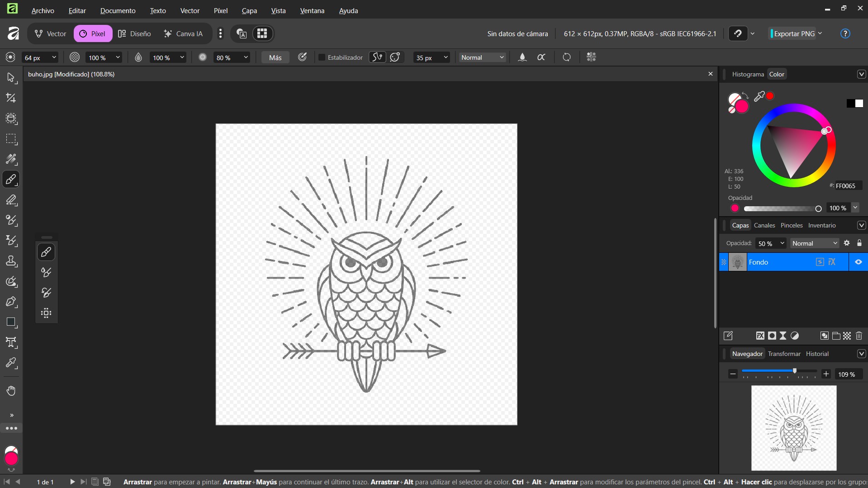Switch to the Histograma tab

(x=748, y=74)
